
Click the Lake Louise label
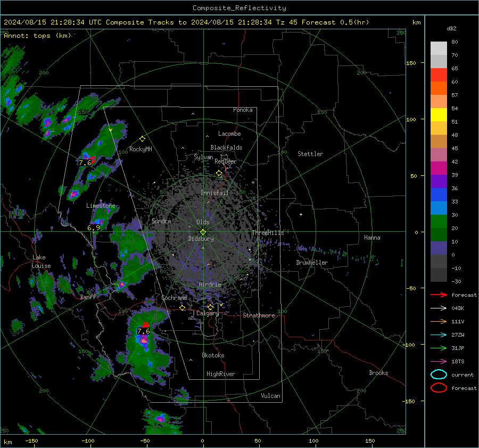[42, 262]
